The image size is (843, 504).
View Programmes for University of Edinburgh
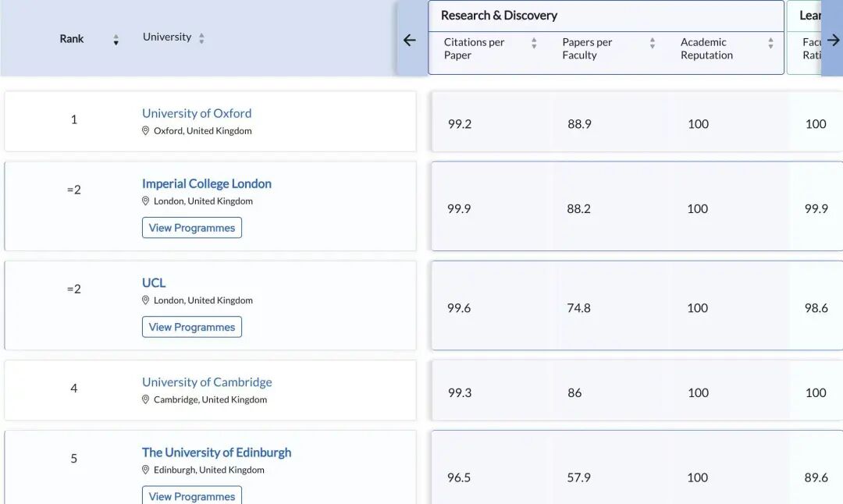click(192, 495)
